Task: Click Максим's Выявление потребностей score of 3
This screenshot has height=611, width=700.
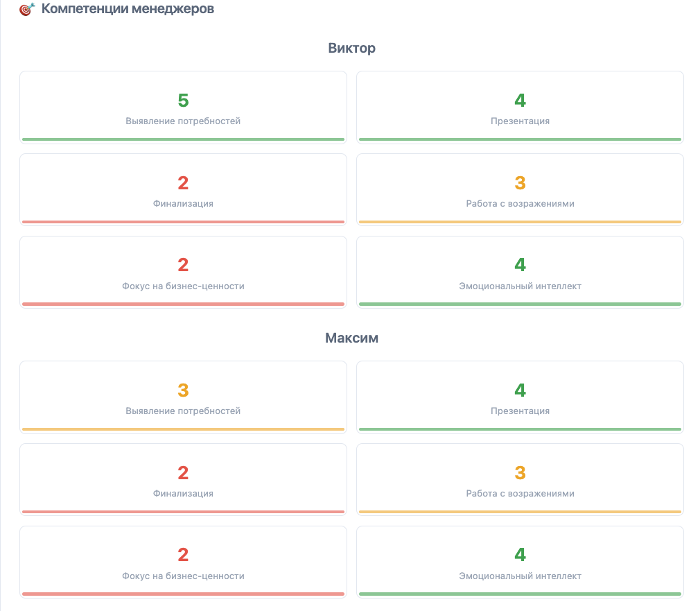Action: tap(183, 390)
